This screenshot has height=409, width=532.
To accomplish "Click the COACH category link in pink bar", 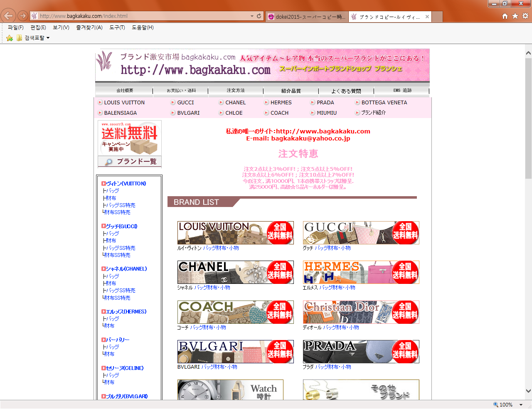I will click(x=279, y=113).
